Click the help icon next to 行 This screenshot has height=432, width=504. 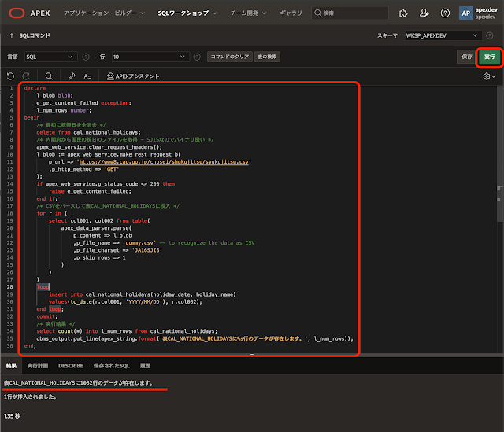pyautogui.click(x=197, y=57)
